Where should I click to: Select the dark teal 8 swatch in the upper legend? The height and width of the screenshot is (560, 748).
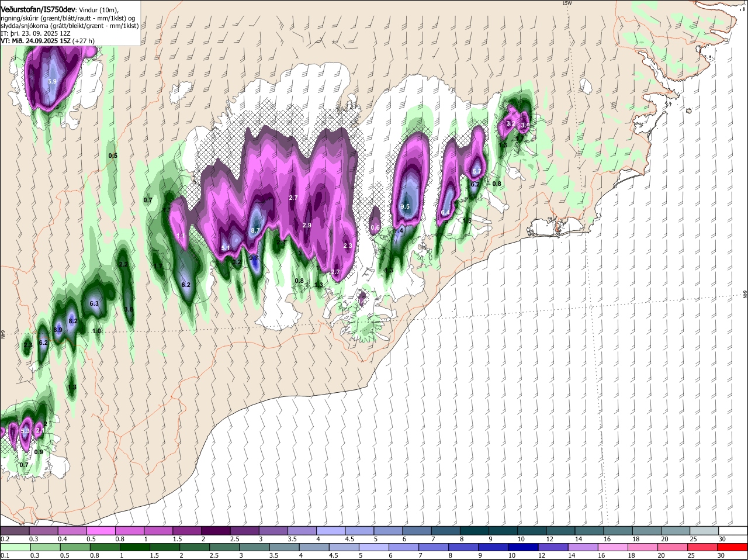click(x=475, y=531)
